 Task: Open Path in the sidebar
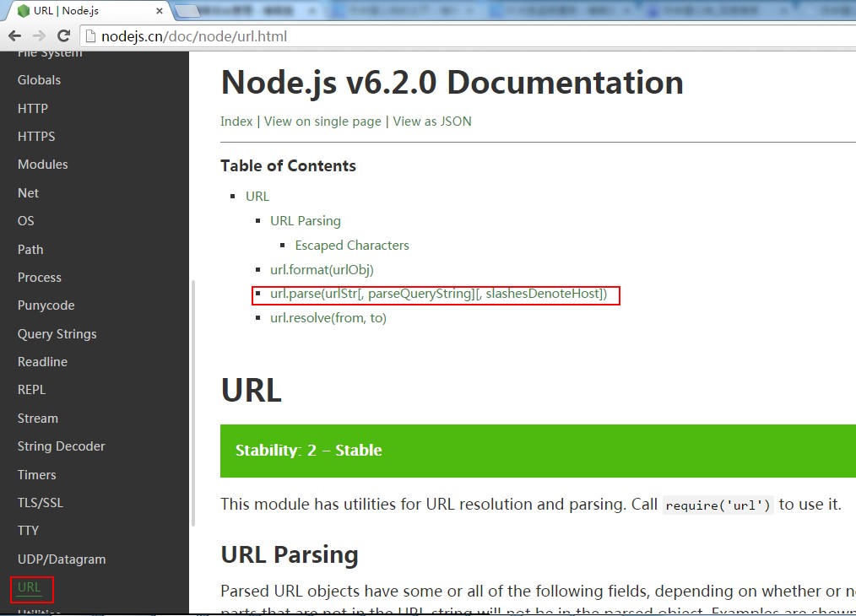30,250
